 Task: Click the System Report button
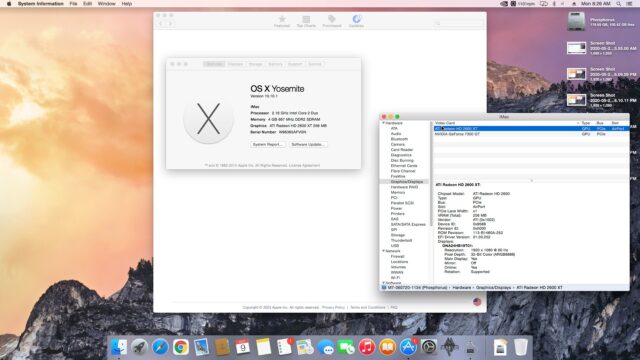[267, 144]
